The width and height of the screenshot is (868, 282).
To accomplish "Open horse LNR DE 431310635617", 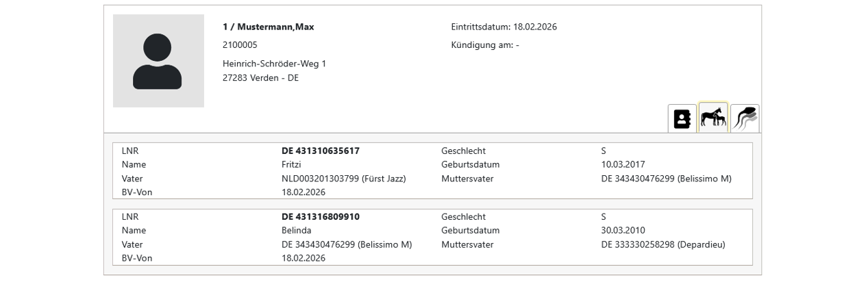I will [320, 151].
